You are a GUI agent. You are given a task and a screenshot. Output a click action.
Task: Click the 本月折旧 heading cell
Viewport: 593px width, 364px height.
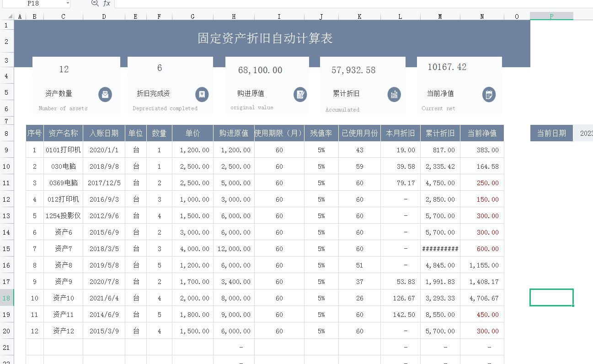(x=400, y=134)
